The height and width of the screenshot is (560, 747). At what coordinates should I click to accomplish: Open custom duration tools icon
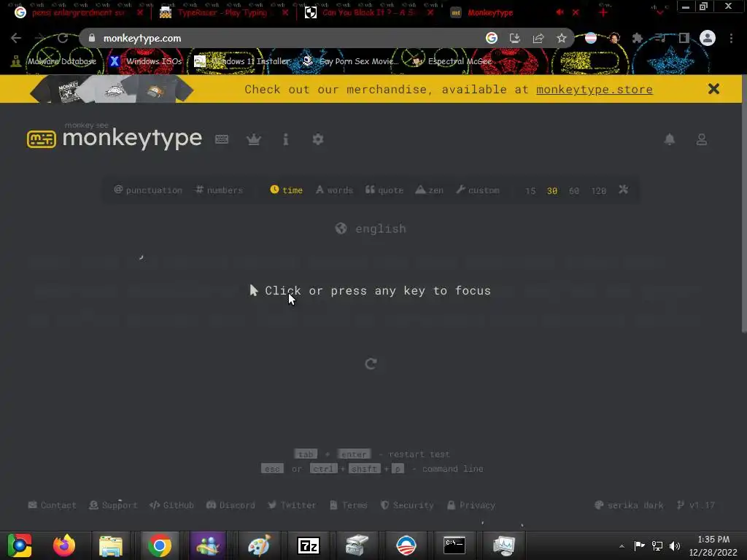click(x=623, y=190)
